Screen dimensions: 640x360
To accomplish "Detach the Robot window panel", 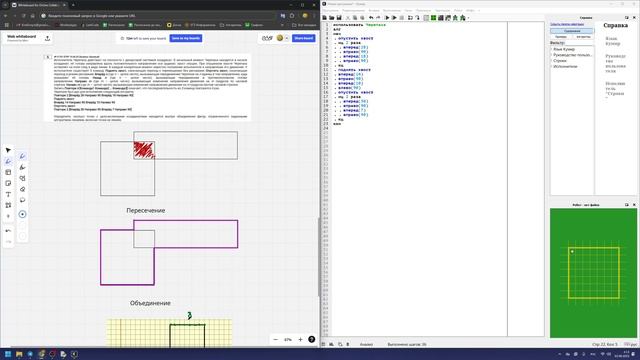I will [627, 204].
